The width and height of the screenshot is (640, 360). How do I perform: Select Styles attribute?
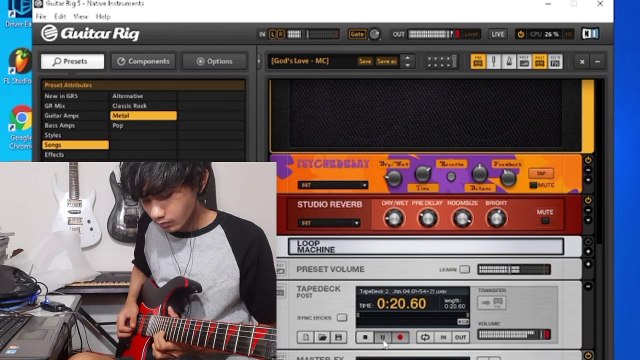(x=76, y=135)
